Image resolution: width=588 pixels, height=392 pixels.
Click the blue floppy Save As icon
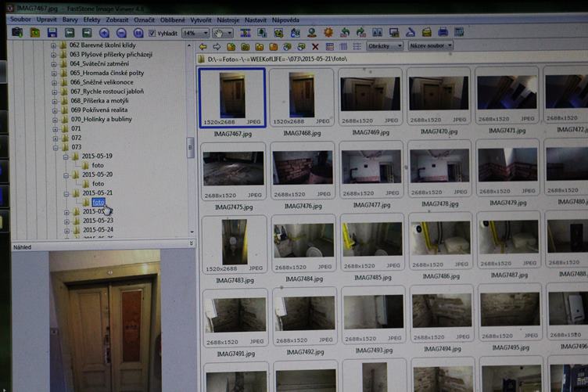click(x=52, y=33)
